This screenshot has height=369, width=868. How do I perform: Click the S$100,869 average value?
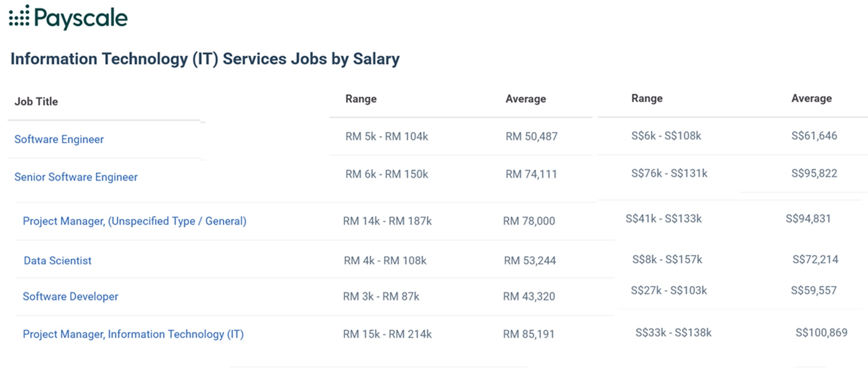[821, 333]
